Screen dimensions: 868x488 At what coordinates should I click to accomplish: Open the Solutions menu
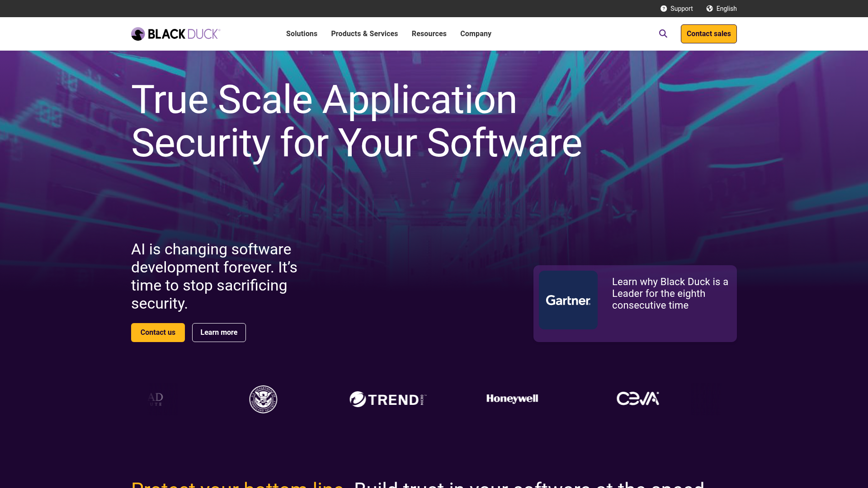click(x=302, y=33)
